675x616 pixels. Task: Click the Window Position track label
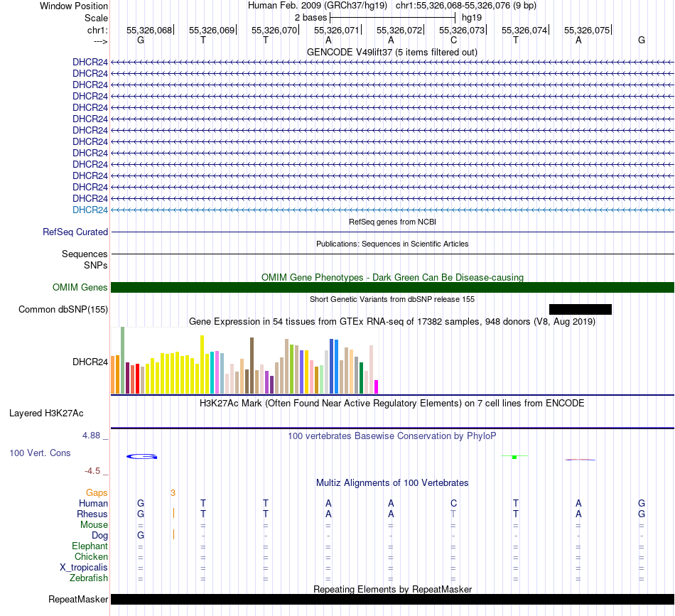(x=74, y=6)
